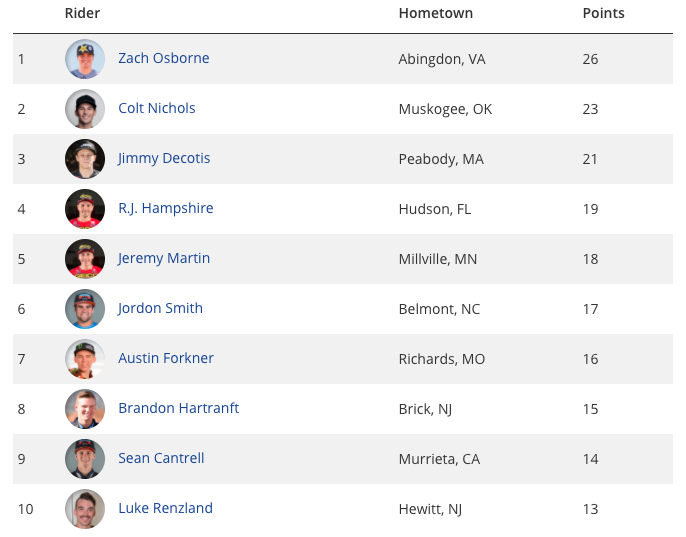This screenshot has height=537, width=686.
Task: Click Brandon Hartranft's avatar thumbnail
Action: 85,409
